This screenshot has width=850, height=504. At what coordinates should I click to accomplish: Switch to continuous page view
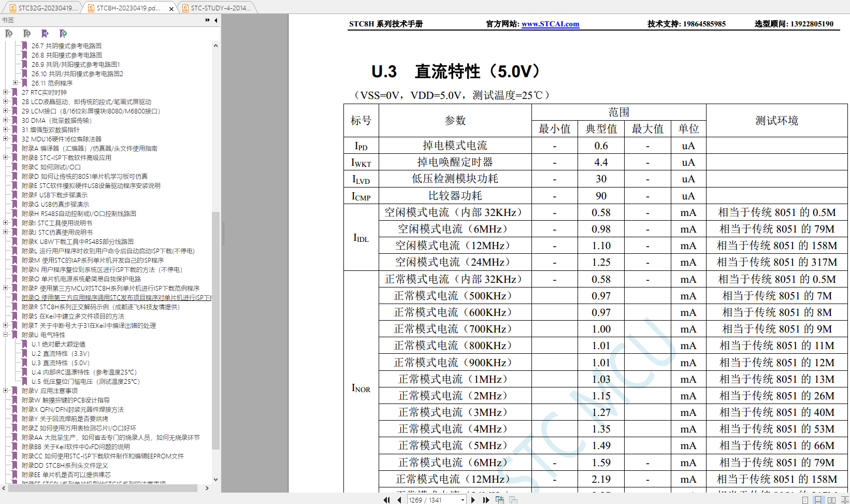click(x=818, y=500)
